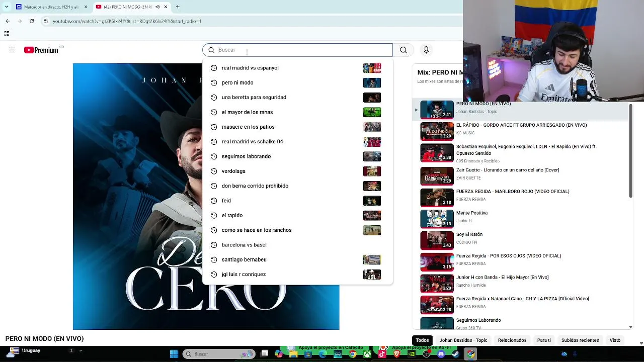Click the magnifier search submit button
This screenshot has width=644, height=362.
404,50
